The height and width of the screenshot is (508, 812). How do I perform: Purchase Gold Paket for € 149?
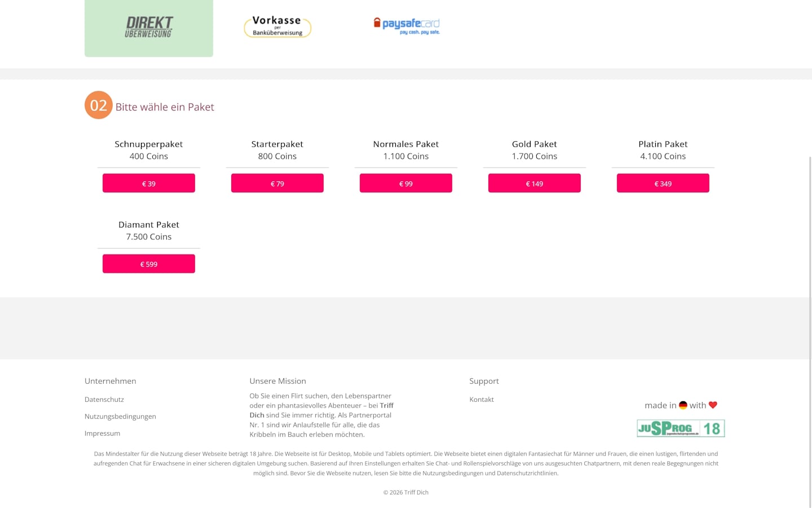[x=535, y=183]
